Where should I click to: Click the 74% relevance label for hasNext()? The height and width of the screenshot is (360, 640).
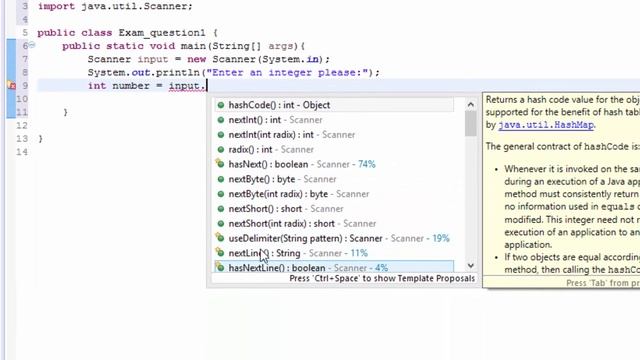point(367,164)
